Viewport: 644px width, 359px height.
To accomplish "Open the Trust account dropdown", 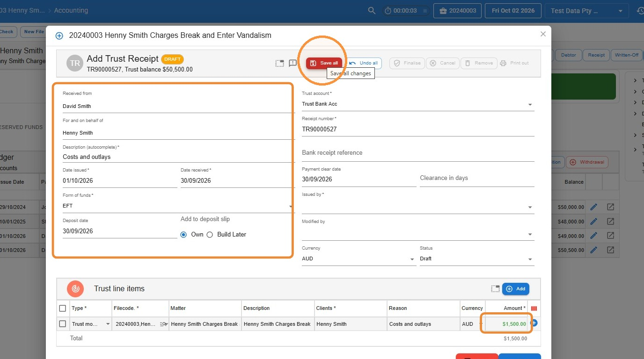I will tap(417, 104).
